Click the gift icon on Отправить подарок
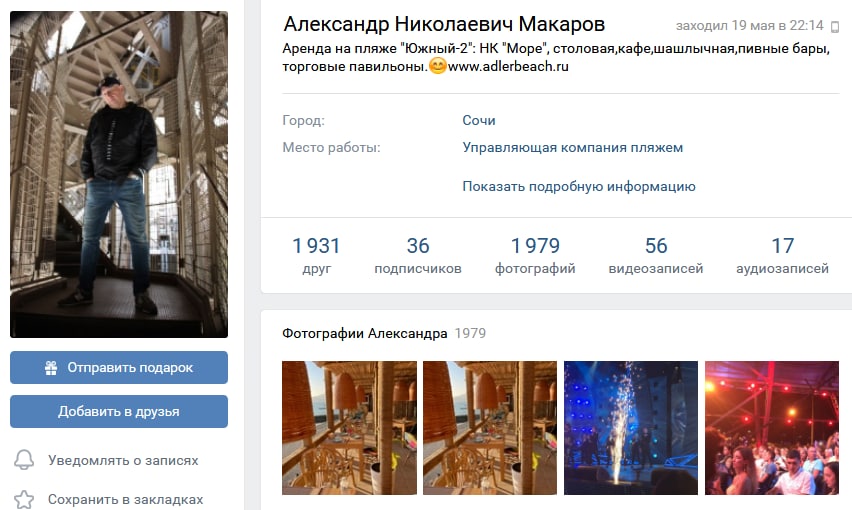Viewport: 852px width, 510px height. pos(51,368)
